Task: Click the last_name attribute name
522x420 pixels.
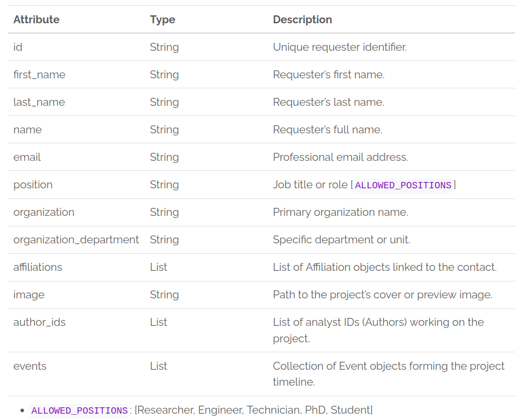Action: (39, 102)
